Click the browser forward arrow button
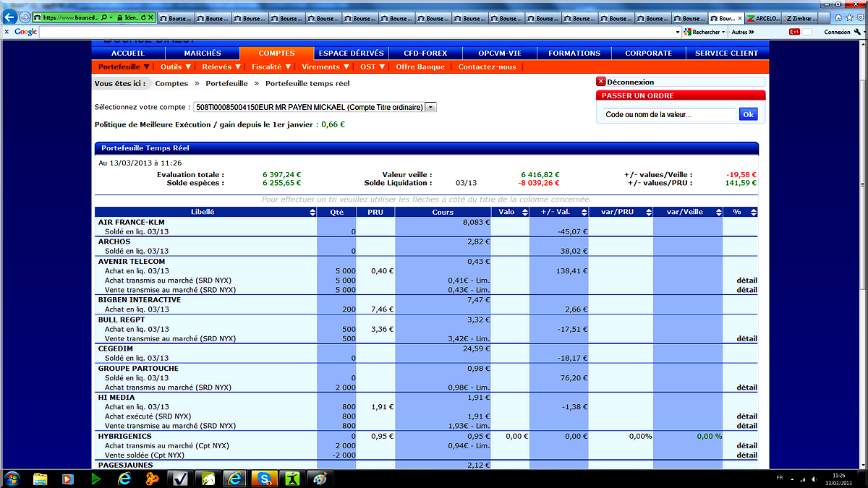The width and height of the screenshot is (868, 488). 25,17
